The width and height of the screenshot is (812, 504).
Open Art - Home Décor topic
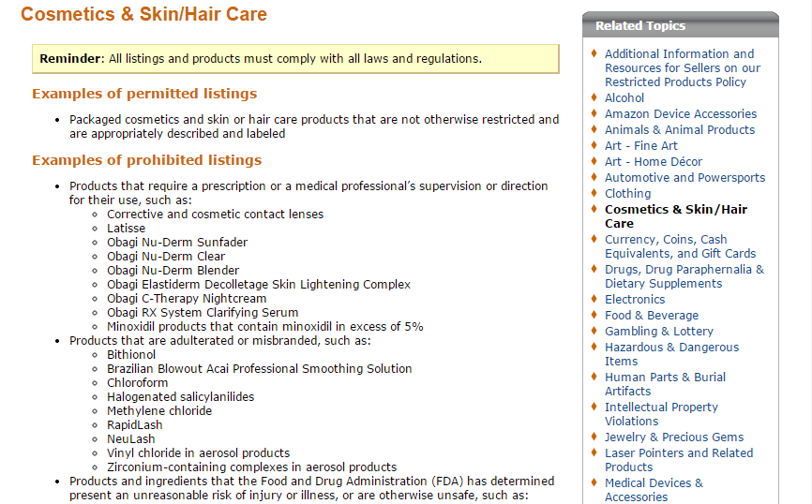point(654,162)
